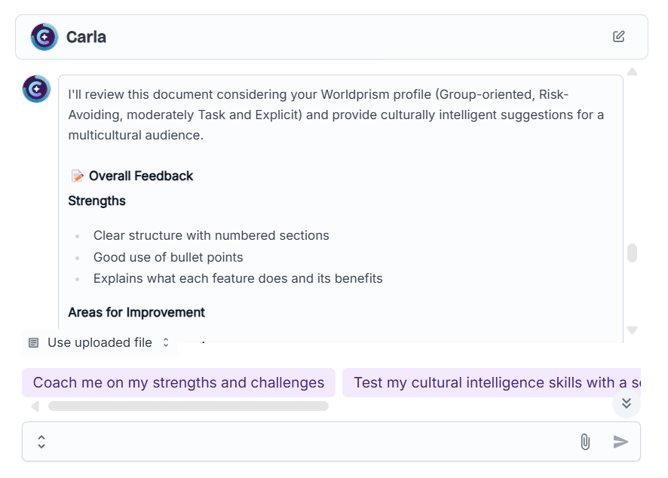
Task: Click the vertical chat scrollbar thumb
Action: click(x=632, y=253)
